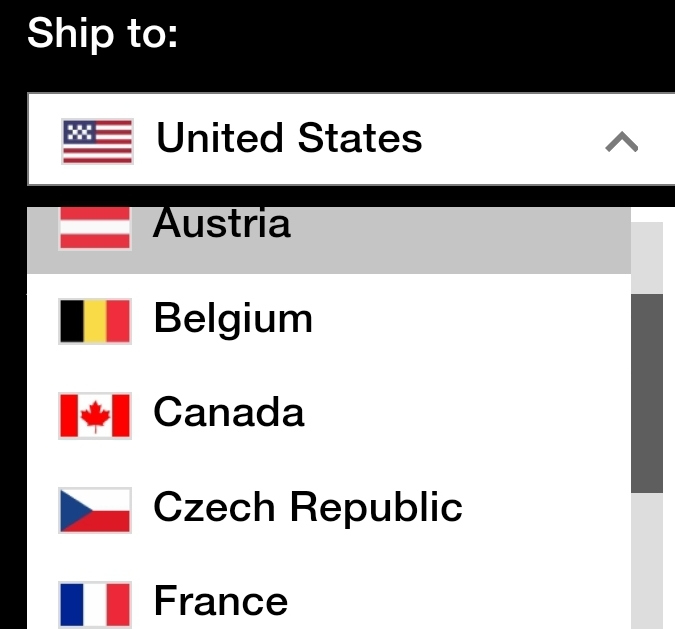Click the United States text in dropdown

289,139
